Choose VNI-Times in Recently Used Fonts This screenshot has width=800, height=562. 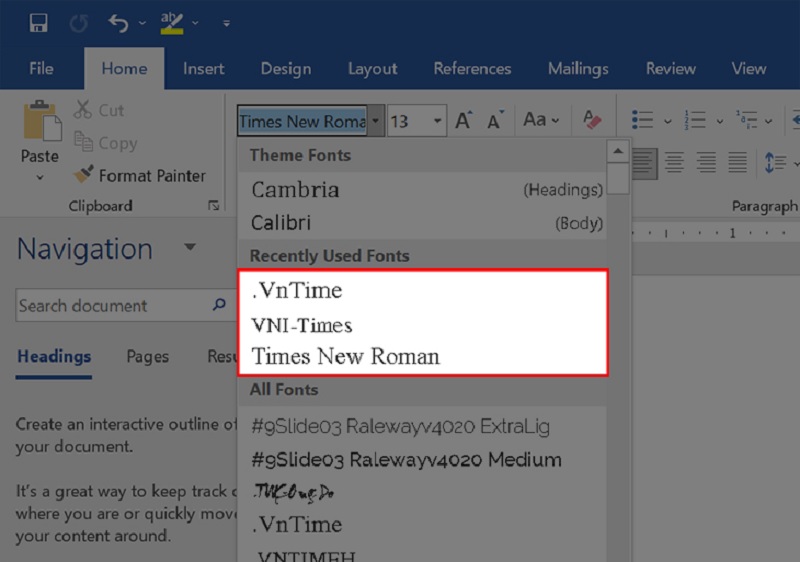422,325
